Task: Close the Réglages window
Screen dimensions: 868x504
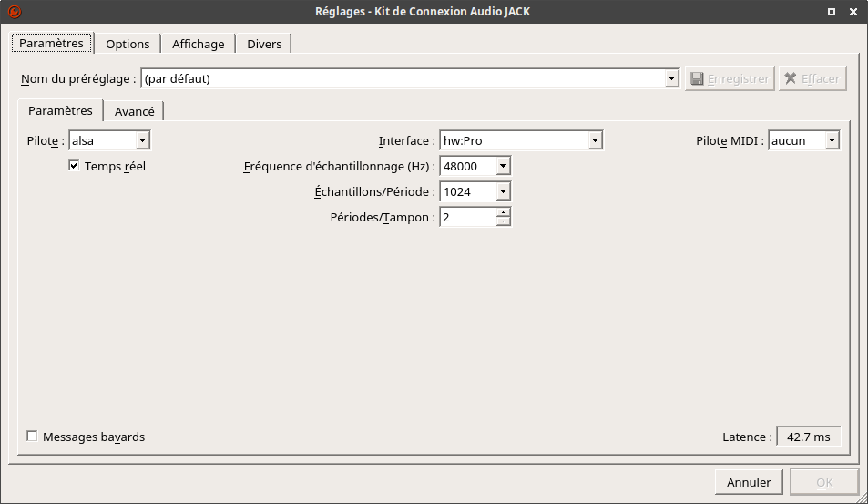Action: [x=853, y=12]
